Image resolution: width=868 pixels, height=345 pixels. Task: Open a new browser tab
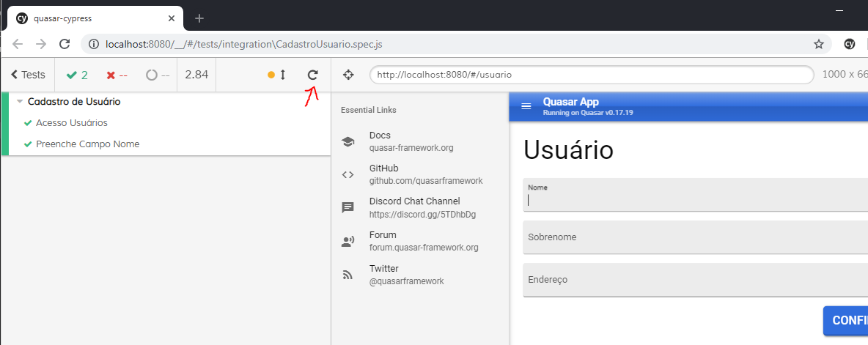[199, 18]
